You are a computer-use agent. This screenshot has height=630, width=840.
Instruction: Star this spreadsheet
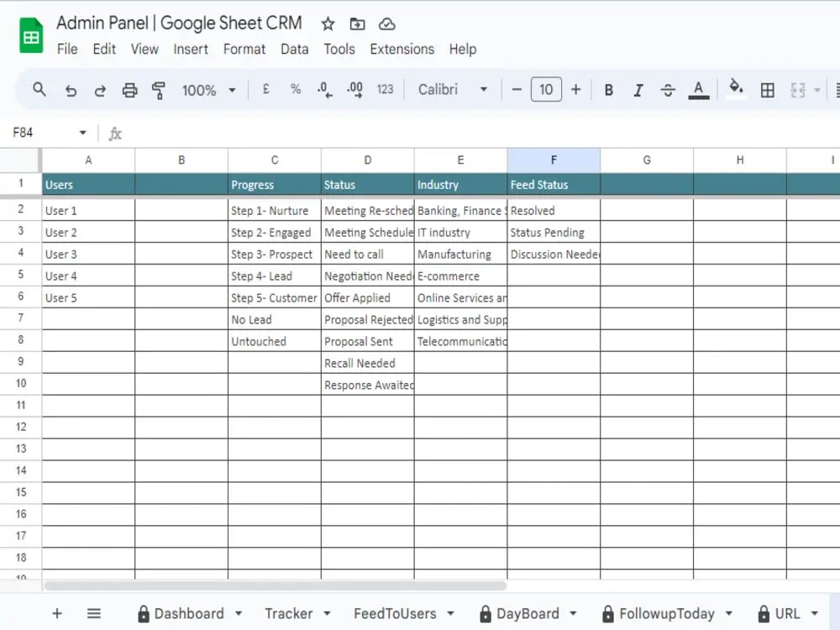[x=328, y=24]
